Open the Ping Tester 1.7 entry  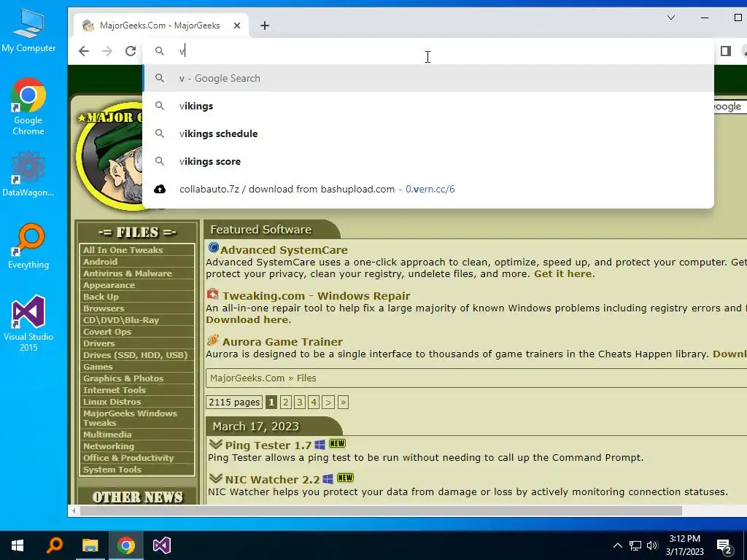(268, 446)
